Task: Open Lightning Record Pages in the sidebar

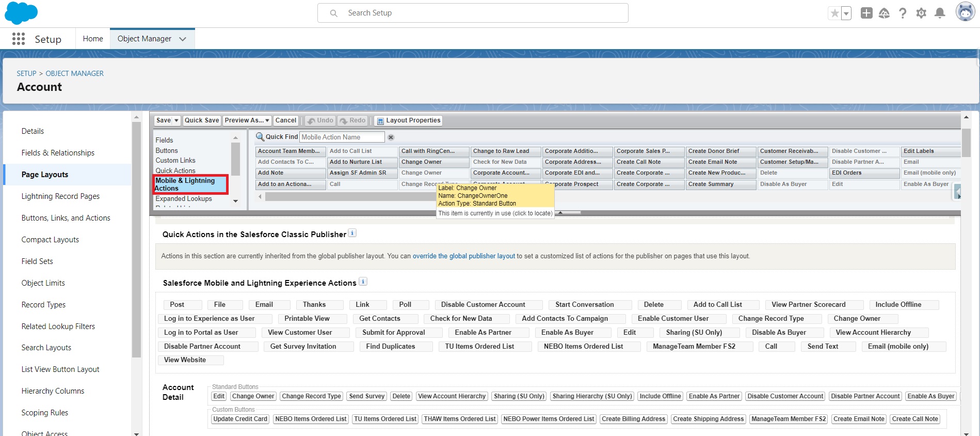Action: click(60, 196)
